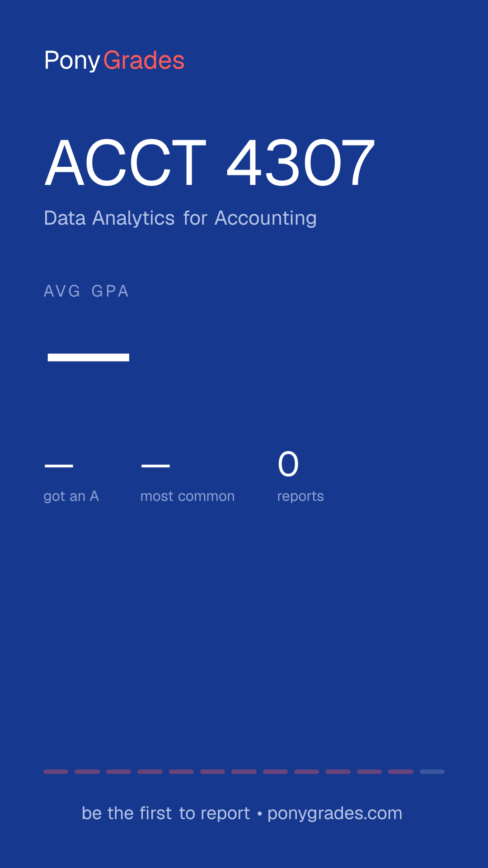488x868 pixels.
Task: Open the ponygrades.com link
Action: [x=335, y=813]
